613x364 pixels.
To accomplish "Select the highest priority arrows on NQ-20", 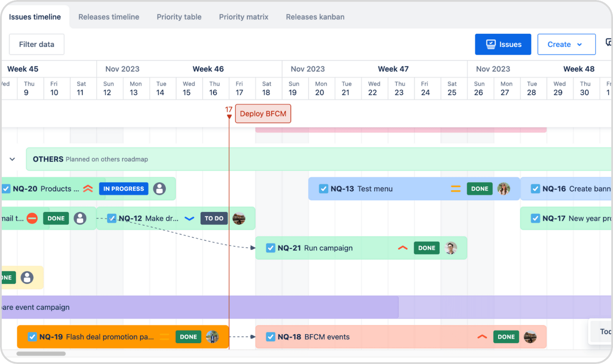I will [87, 189].
